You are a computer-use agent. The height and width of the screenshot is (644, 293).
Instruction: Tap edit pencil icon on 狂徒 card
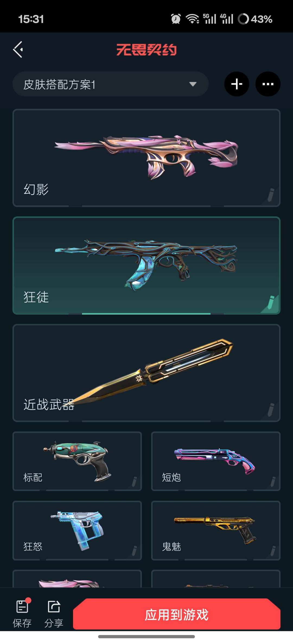point(271,302)
